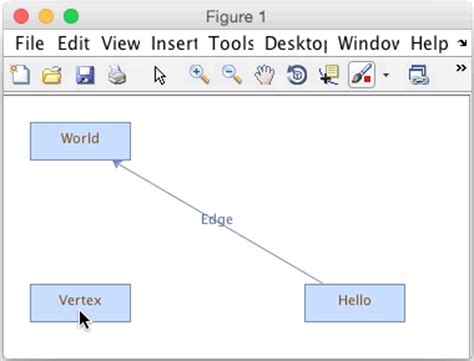Click the Edge label on the connector
The image size is (474, 361).
point(217,220)
